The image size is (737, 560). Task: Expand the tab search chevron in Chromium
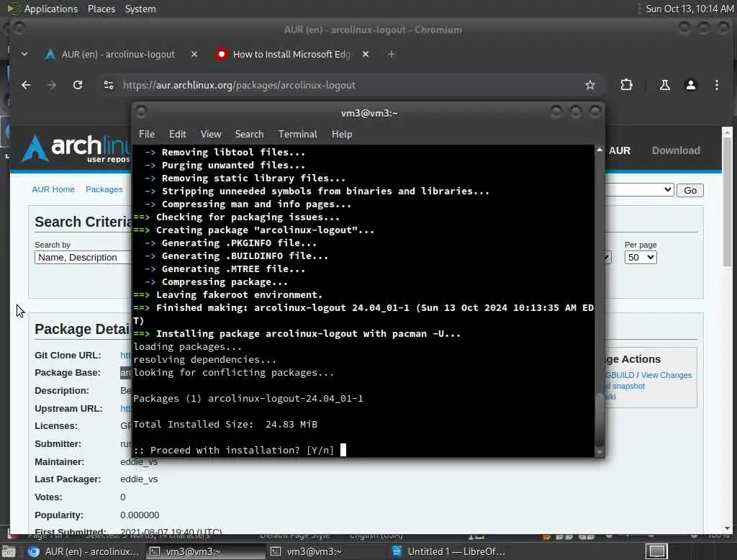(24, 54)
